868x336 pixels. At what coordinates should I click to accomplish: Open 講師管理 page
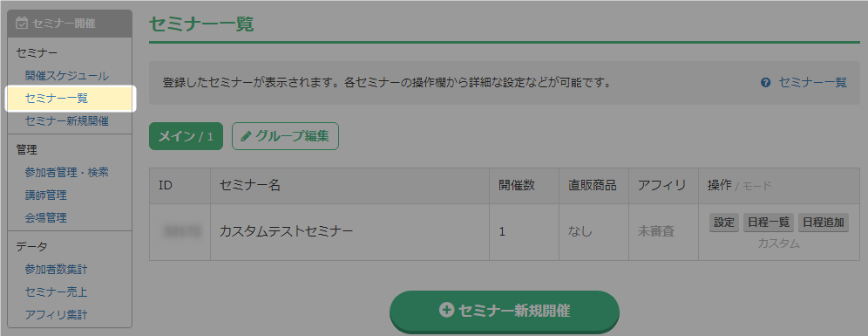coord(46,195)
